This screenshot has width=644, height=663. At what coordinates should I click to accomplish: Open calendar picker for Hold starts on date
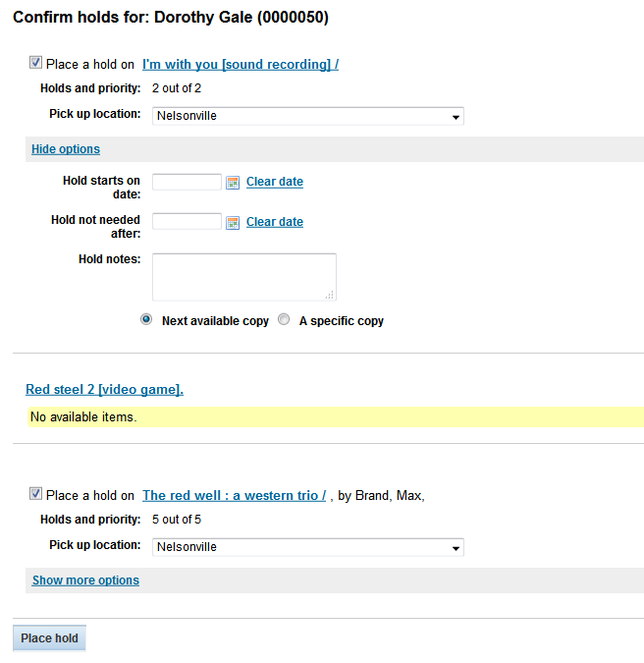[233, 182]
